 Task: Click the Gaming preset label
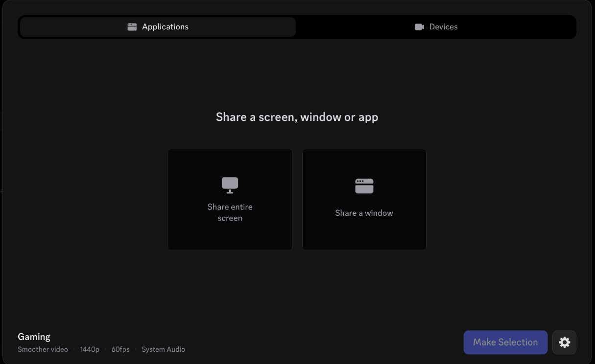34,336
